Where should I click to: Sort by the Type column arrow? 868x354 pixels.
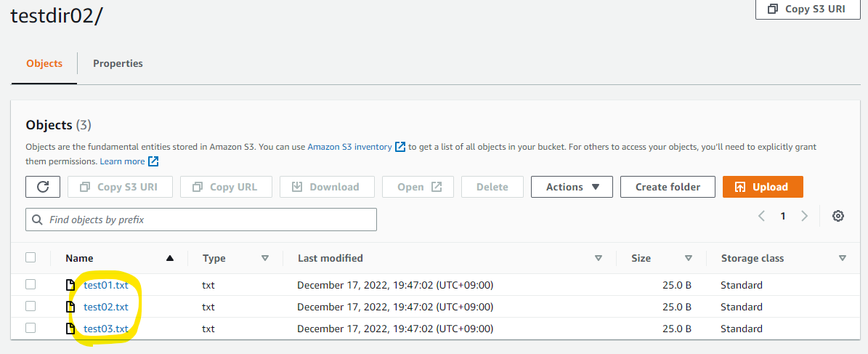[x=264, y=258]
